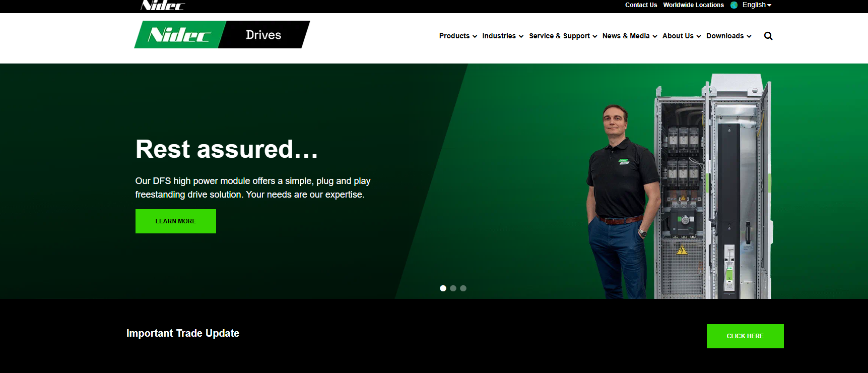
Task: Switch to the third carousel slide dot
Action: [x=463, y=288]
